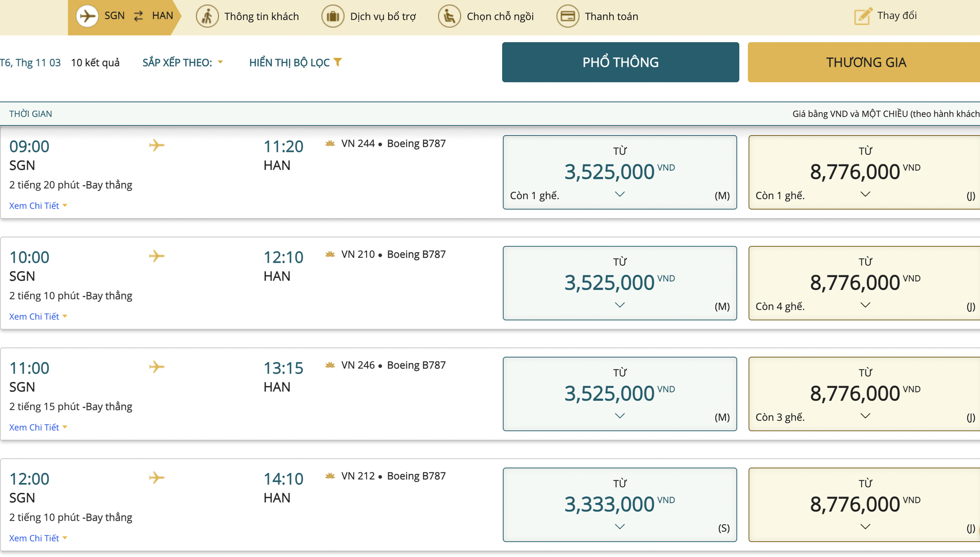Expand business fare chevron for VN 212

[x=865, y=526]
